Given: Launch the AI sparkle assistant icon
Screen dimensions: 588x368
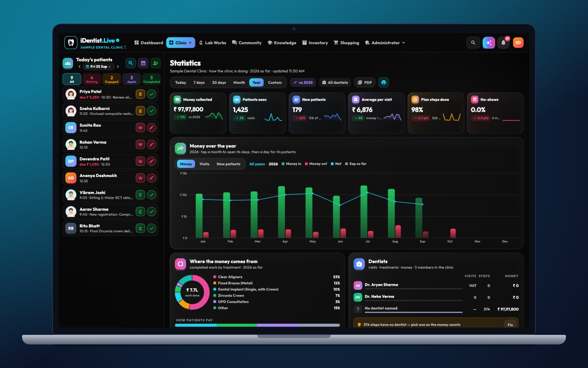Looking at the screenshot, I should click(x=489, y=43).
